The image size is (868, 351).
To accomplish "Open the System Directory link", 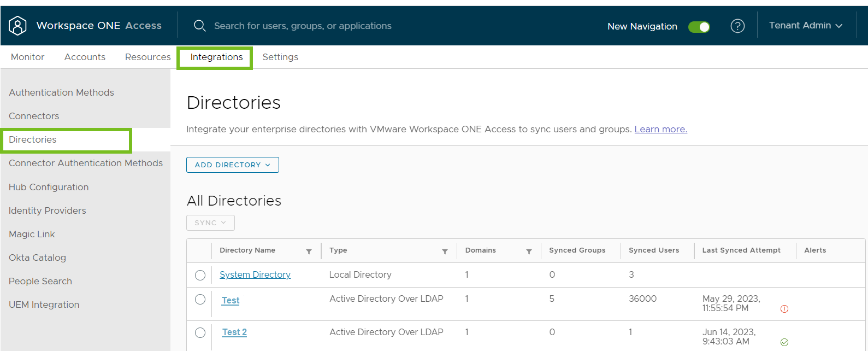I will click(x=255, y=274).
